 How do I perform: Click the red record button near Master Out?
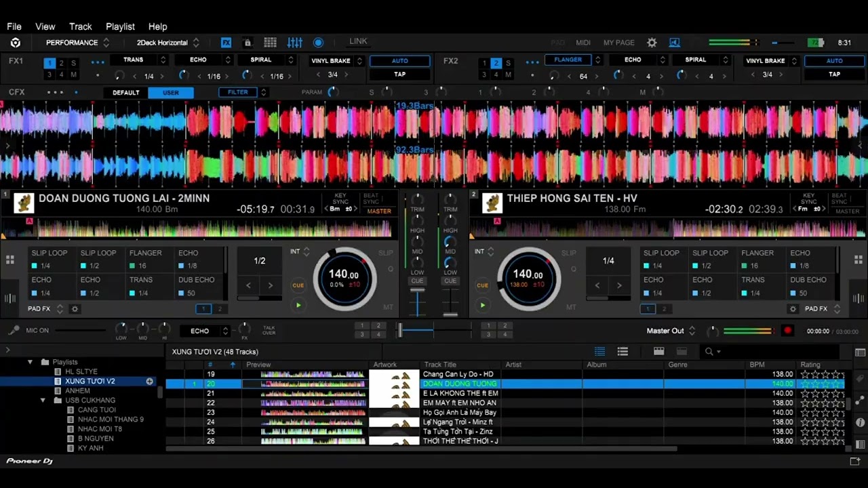(787, 331)
